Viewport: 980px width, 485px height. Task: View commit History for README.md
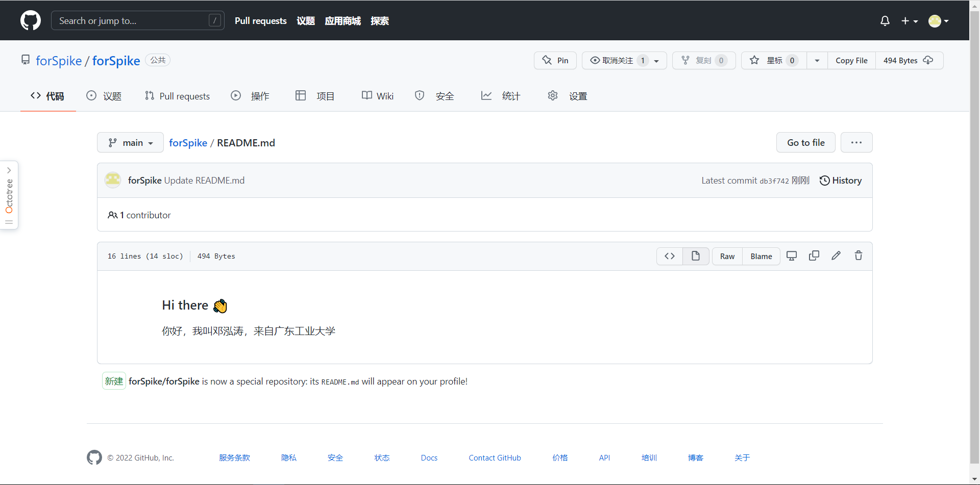point(841,180)
